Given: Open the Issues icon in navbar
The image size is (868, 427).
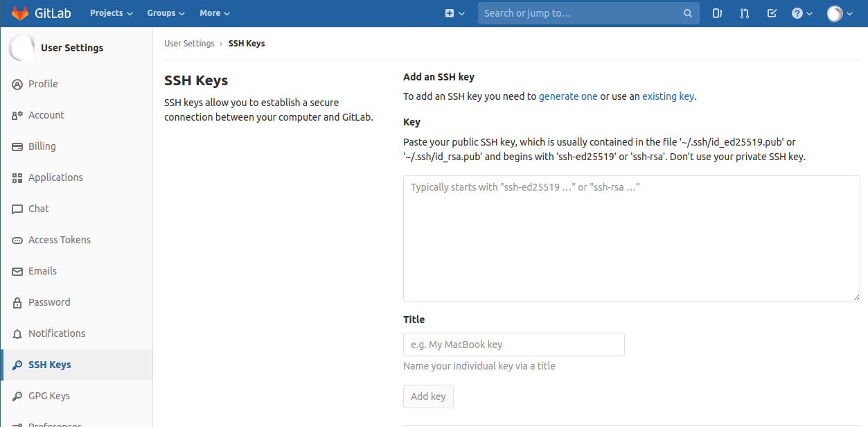Looking at the screenshot, I should click(x=717, y=13).
